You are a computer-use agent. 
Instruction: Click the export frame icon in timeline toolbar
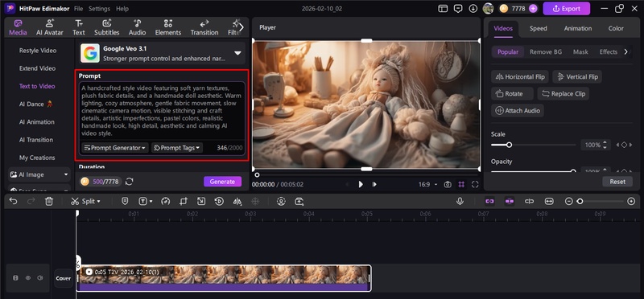pos(299,202)
